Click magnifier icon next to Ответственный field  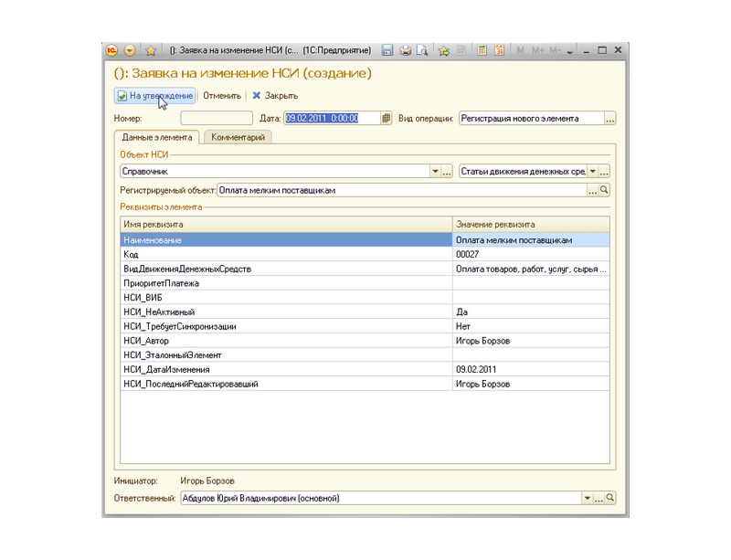click(610, 499)
